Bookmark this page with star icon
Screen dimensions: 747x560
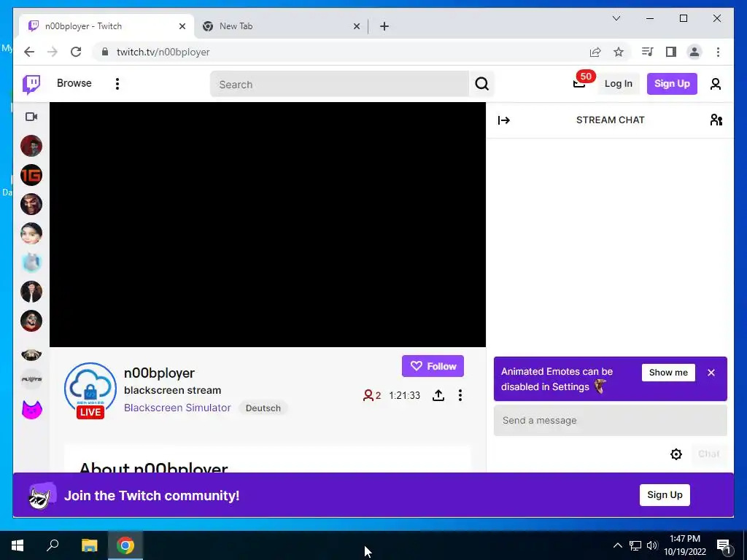click(x=619, y=52)
